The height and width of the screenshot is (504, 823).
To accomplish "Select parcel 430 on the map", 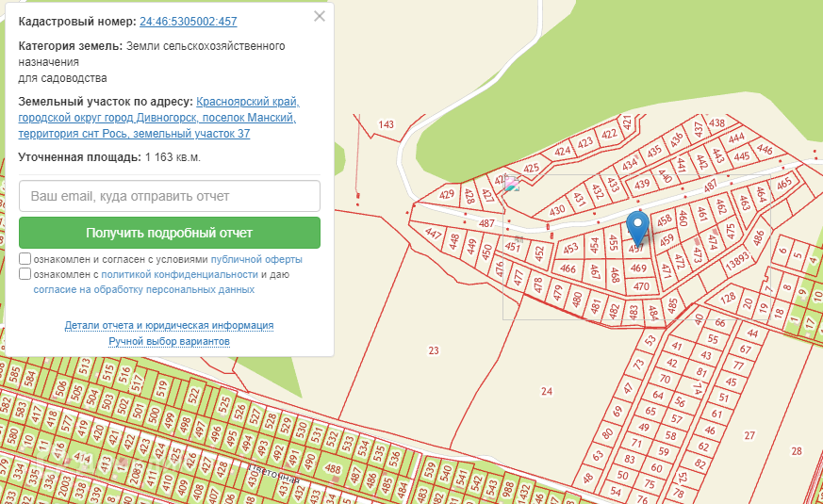I will [x=557, y=211].
